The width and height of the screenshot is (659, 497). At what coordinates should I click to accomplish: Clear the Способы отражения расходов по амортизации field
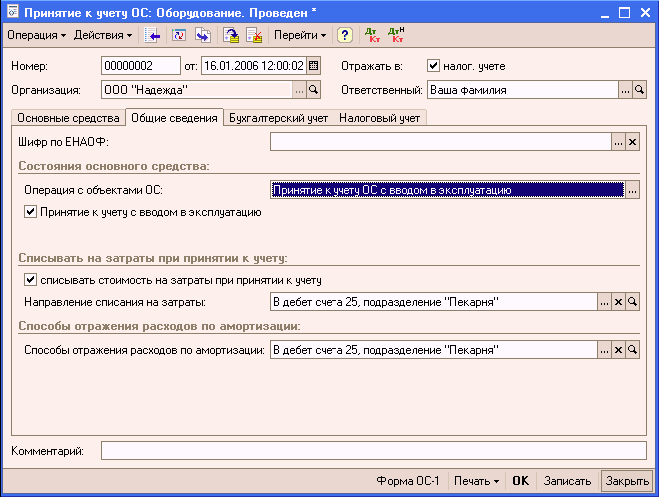click(x=618, y=350)
